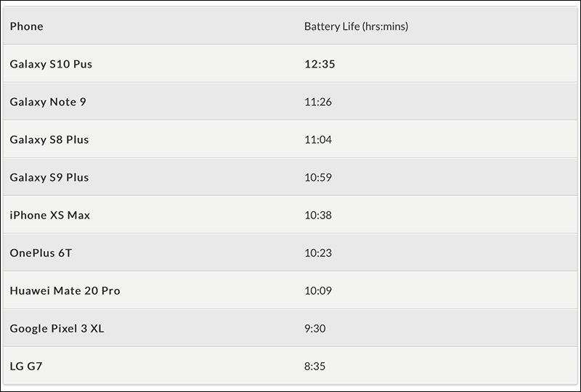
Task: Select the LG G7 cell
Action: click(x=26, y=367)
